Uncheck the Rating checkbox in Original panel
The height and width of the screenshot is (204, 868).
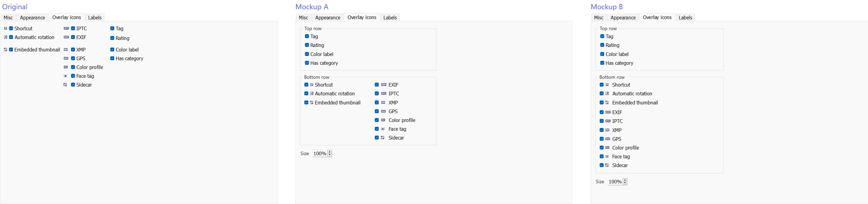point(112,38)
